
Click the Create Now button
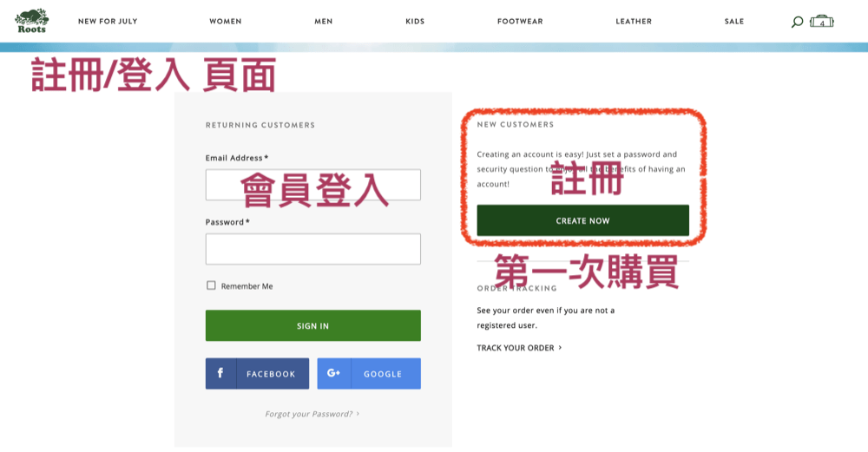pos(582,220)
